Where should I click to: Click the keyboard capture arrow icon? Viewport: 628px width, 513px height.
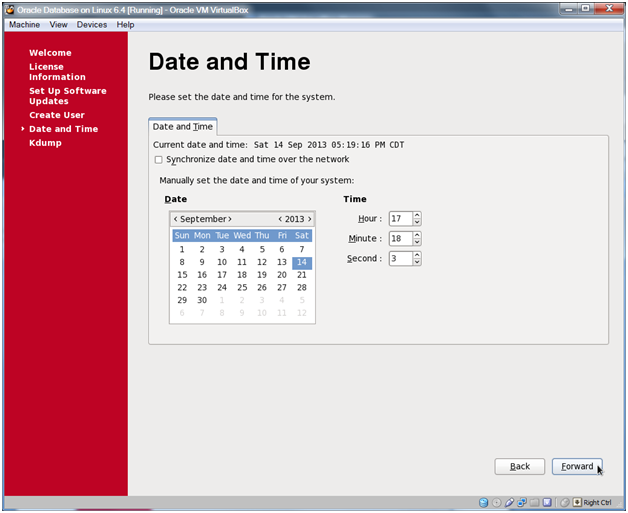(x=577, y=502)
